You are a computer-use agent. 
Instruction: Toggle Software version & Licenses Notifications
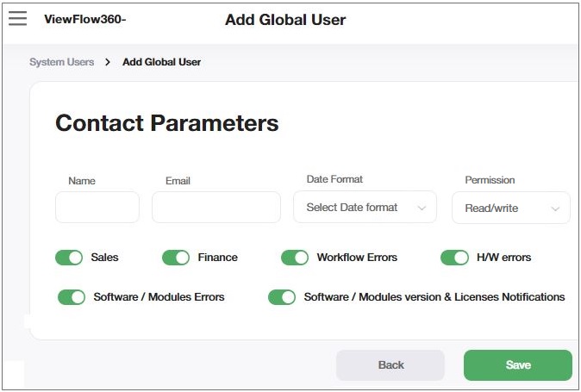pyautogui.click(x=282, y=297)
